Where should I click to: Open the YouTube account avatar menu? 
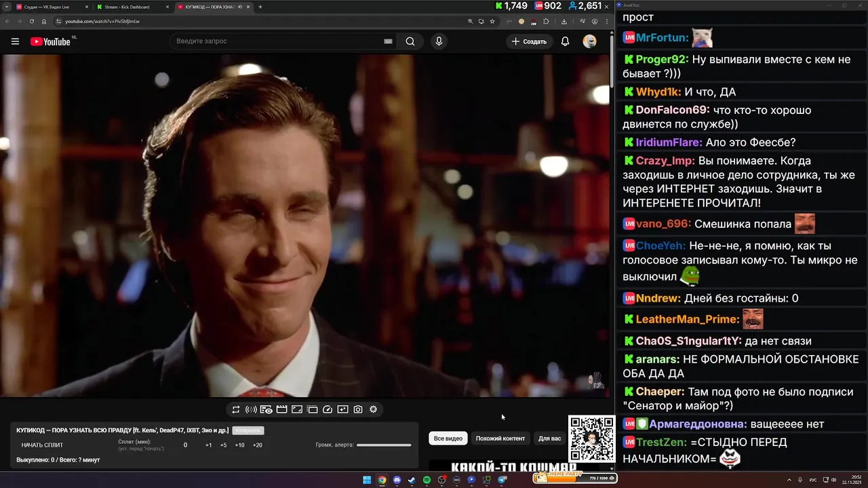[x=589, y=41]
